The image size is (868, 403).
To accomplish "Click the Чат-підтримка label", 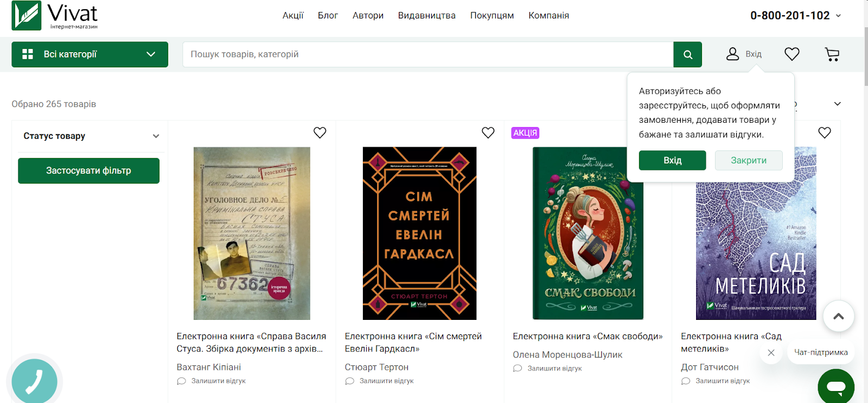I will tap(821, 352).
